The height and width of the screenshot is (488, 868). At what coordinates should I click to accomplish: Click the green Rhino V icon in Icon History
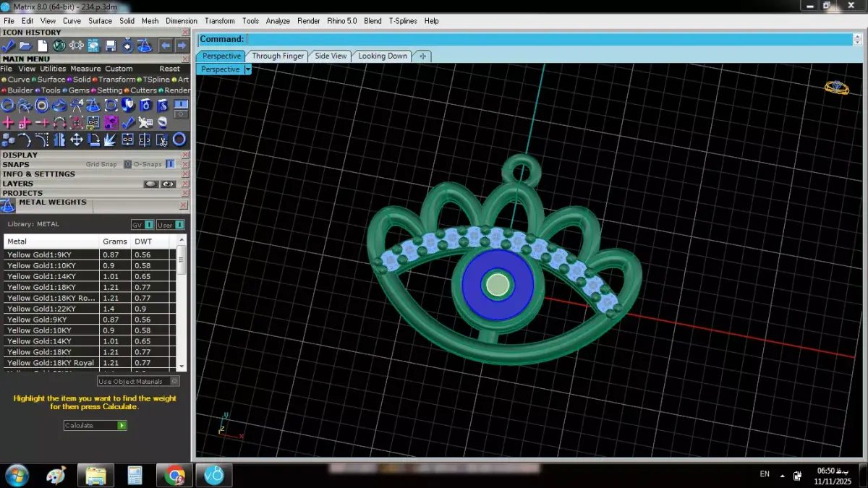(59, 46)
